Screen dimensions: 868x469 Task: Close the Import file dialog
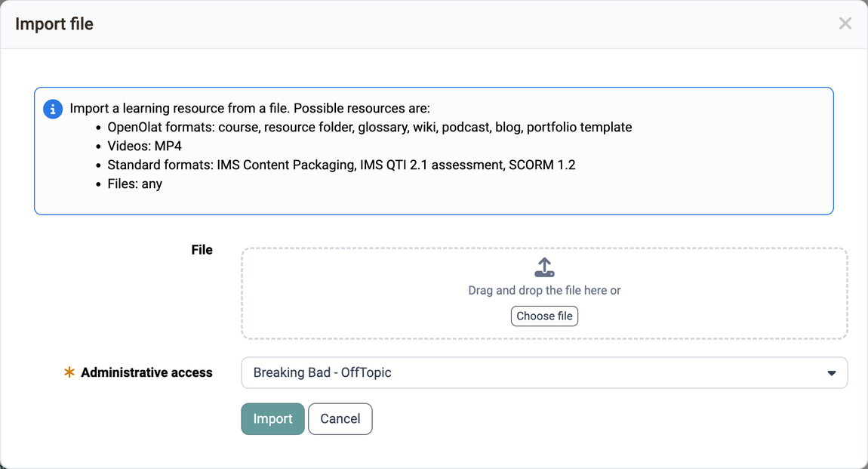pyautogui.click(x=845, y=23)
